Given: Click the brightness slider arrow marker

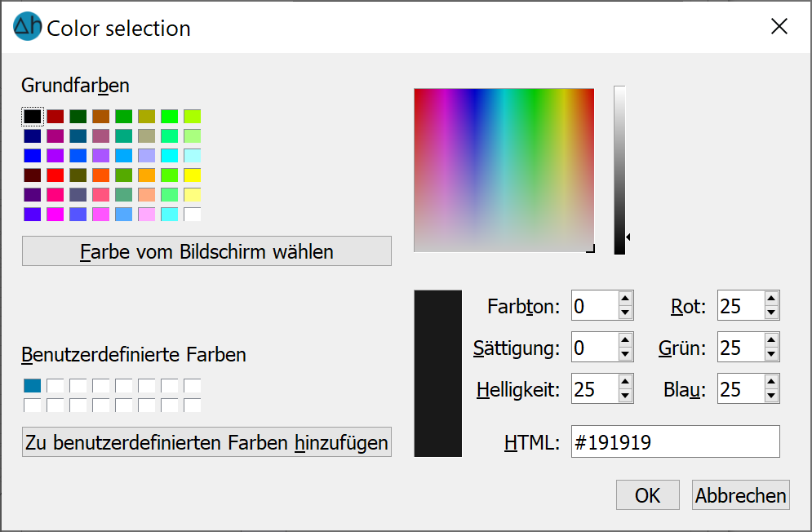Looking at the screenshot, I should coord(628,237).
